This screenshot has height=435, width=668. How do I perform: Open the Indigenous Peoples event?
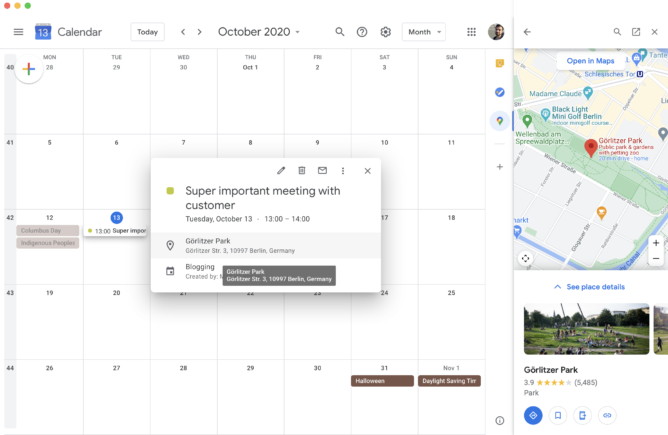point(48,243)
